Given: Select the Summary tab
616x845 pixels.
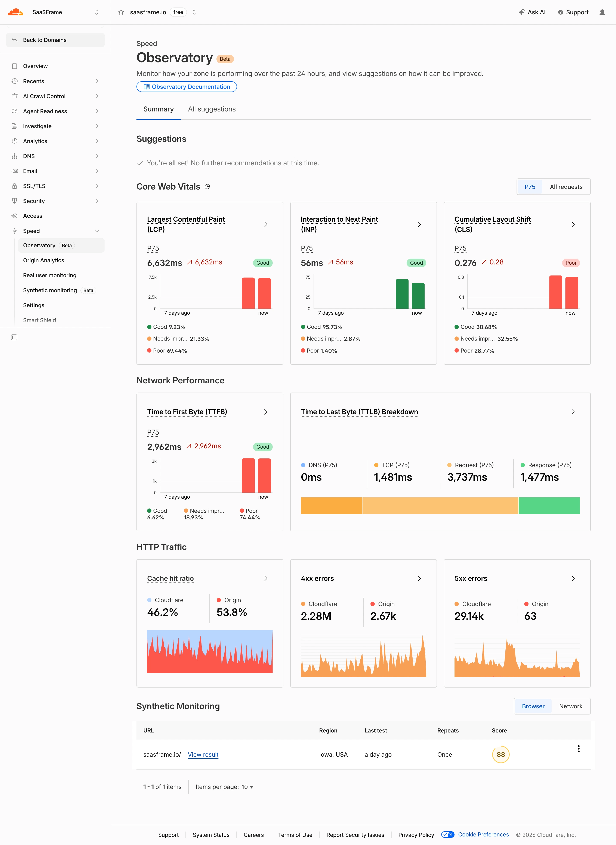Looking at the screenshot, I should 158,109.
